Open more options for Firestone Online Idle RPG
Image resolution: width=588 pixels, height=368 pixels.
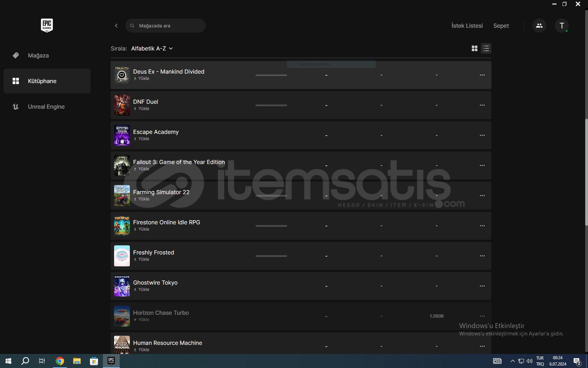click(x=482, y=226)
